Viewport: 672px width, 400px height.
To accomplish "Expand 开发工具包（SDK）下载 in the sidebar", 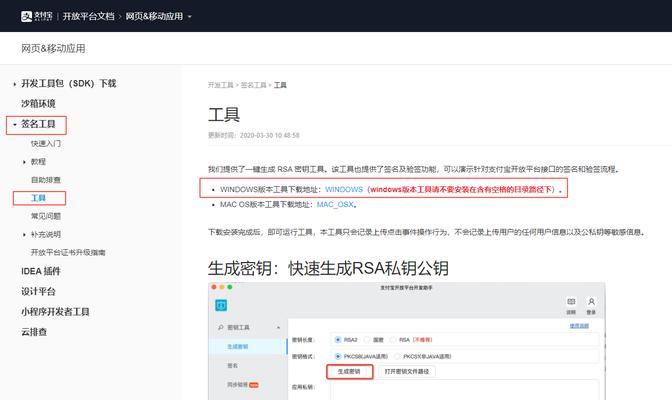I will [x=15, y=84].
